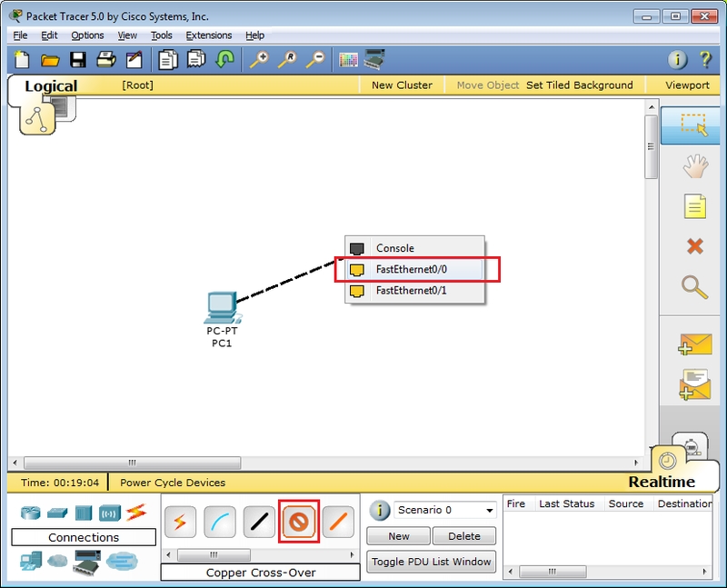Open the Extensions menu
This screenshot has height=588, width=727.
click(x=208, y=35)
